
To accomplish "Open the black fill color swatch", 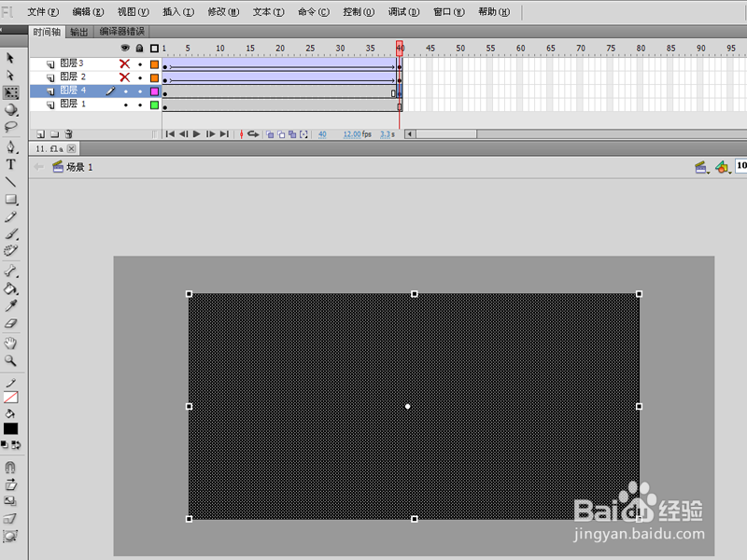I will tap(10, 428).
